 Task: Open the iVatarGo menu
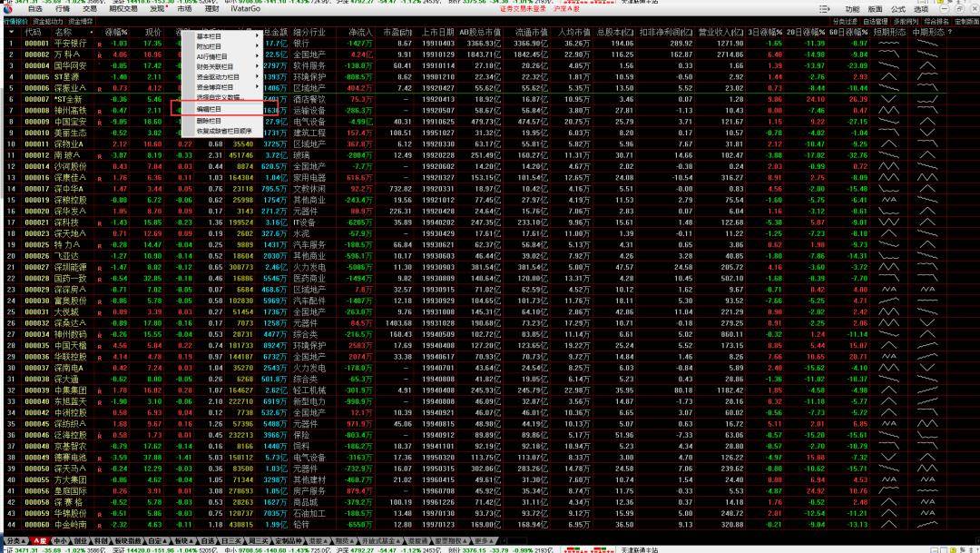[246, 9]
